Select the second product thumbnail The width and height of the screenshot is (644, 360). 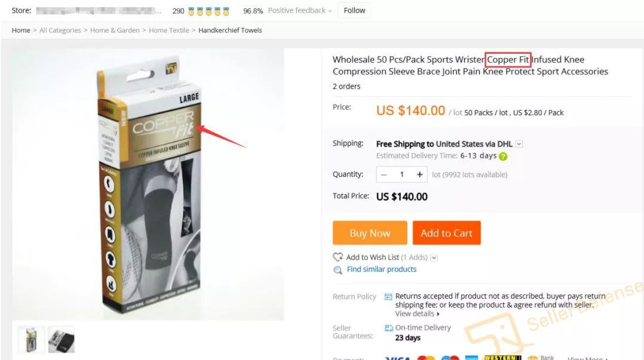61,339
